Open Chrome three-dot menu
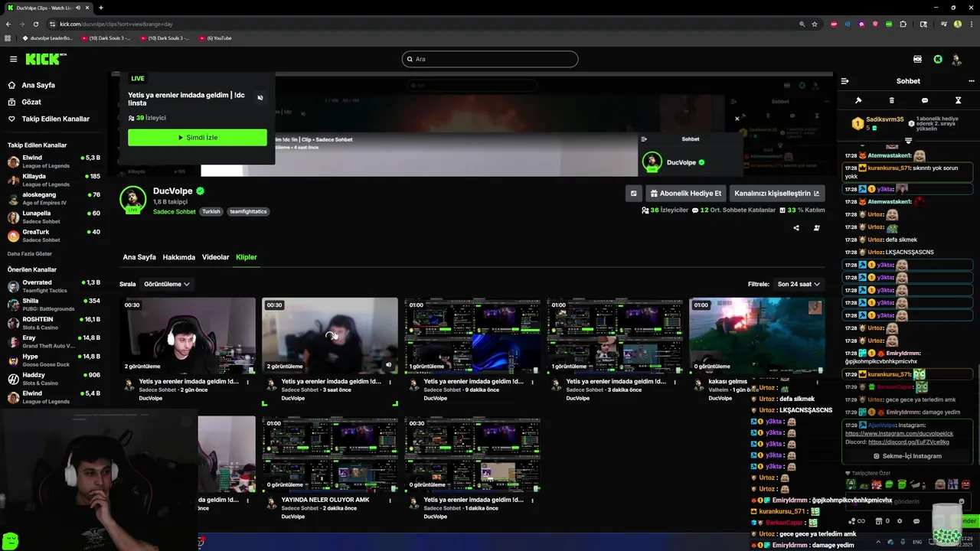 coord(971,24)
